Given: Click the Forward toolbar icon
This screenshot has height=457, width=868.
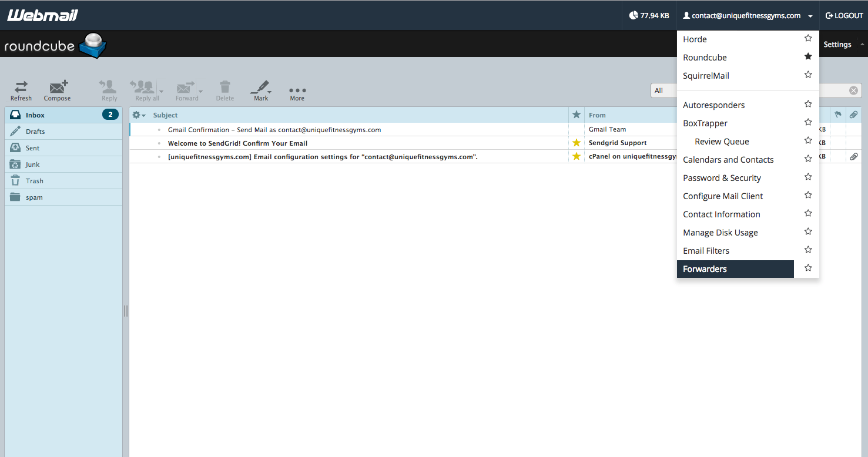Looking at the screenshot, I should (186, 90).
